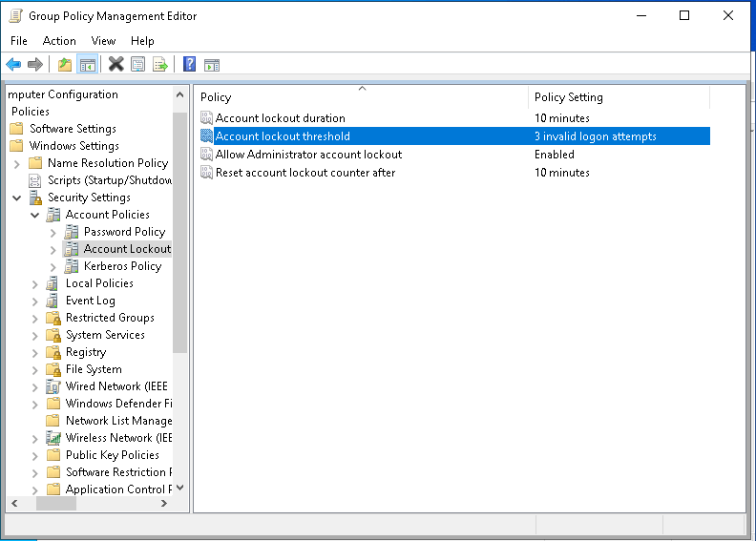Collapse the Account Policies tree node
Screen dimensions: 756x541
[x=35, y=215]
